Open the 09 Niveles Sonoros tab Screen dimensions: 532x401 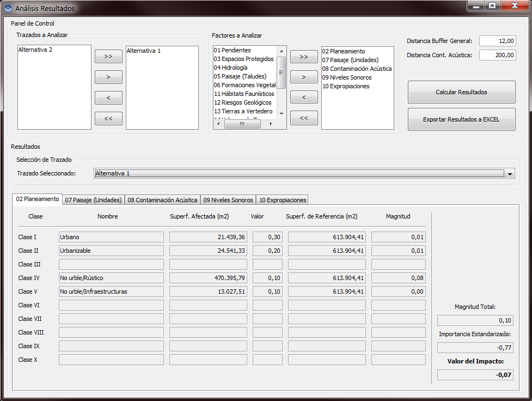[228, 200]
